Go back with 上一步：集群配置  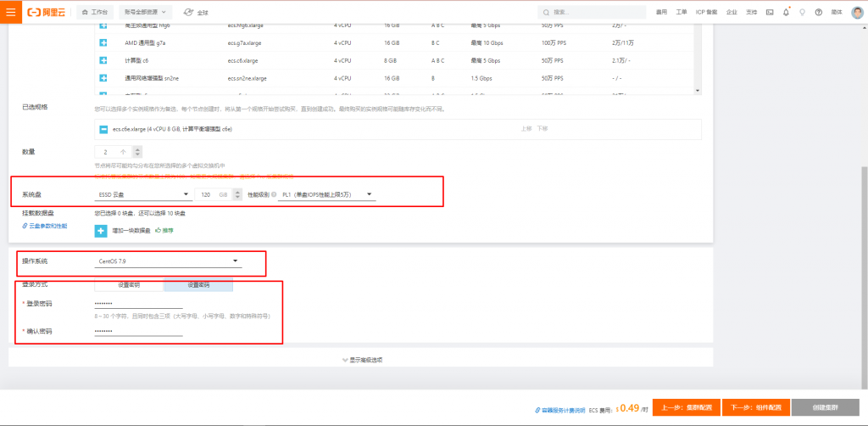click(x=687, y=407)
